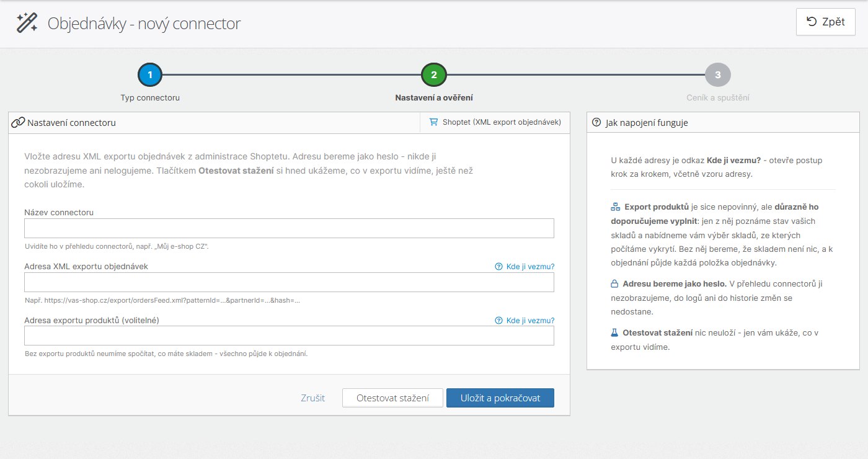Click the padlock icon beside Adresu bereme jako heslo
This screenshot has height=459, width=868.
tap(614, 284)
